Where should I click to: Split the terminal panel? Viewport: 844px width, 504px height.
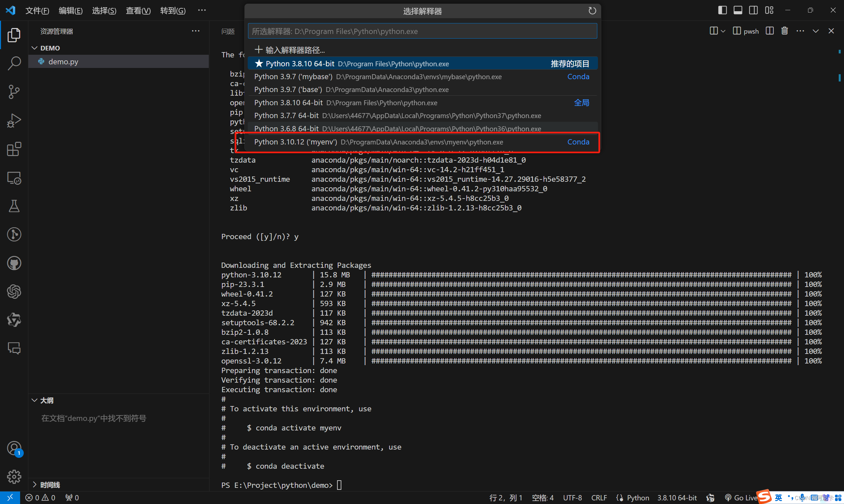coord(770,31)
